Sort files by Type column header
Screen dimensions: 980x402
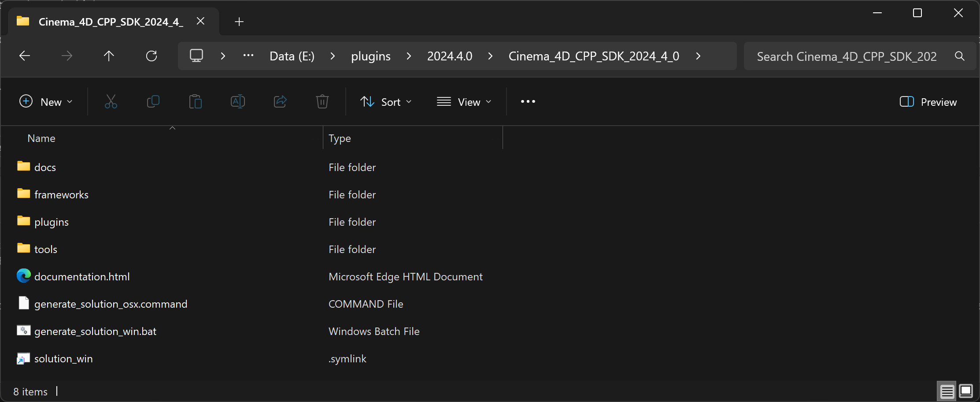click(340, 138)
